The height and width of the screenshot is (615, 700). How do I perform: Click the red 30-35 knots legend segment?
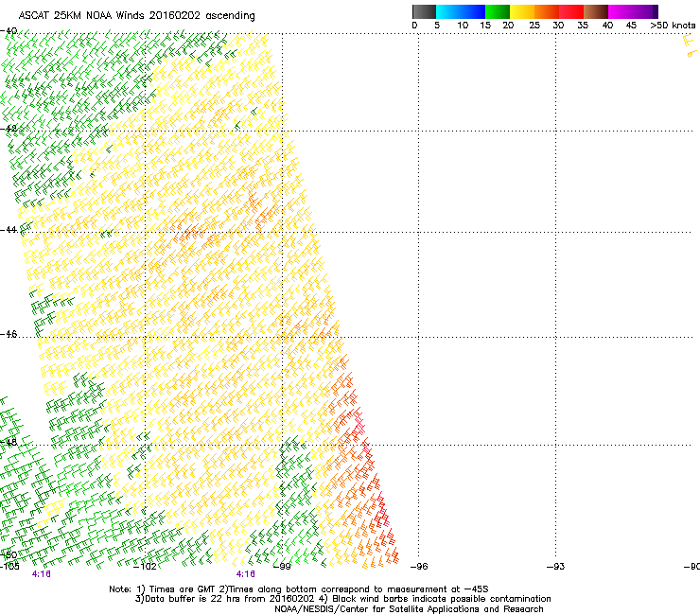(x=571, y=11)
